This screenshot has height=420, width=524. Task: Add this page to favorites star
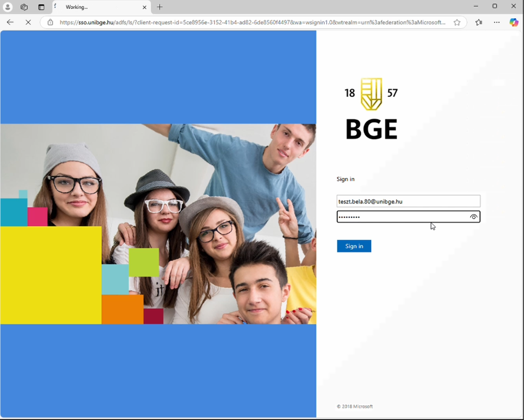coord(457,22)
